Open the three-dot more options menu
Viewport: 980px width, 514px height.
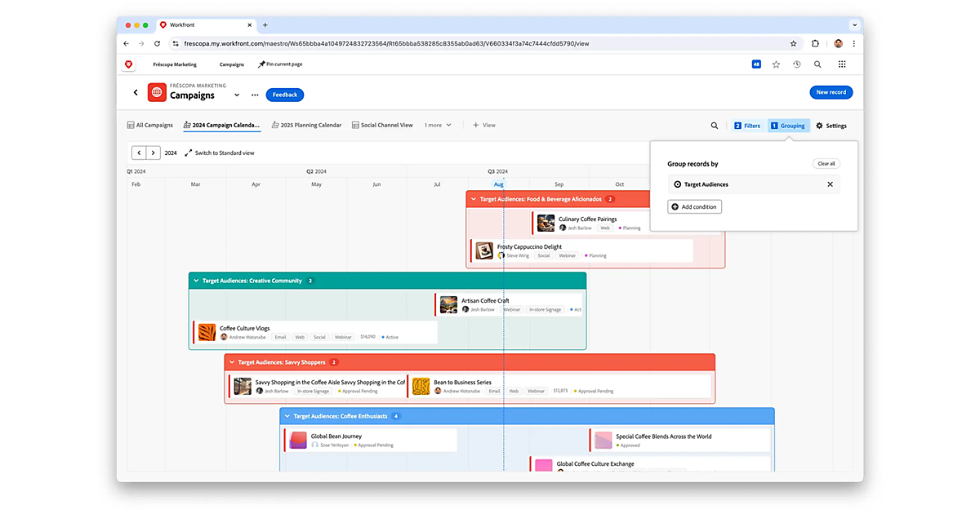click(x=255, y=95)
